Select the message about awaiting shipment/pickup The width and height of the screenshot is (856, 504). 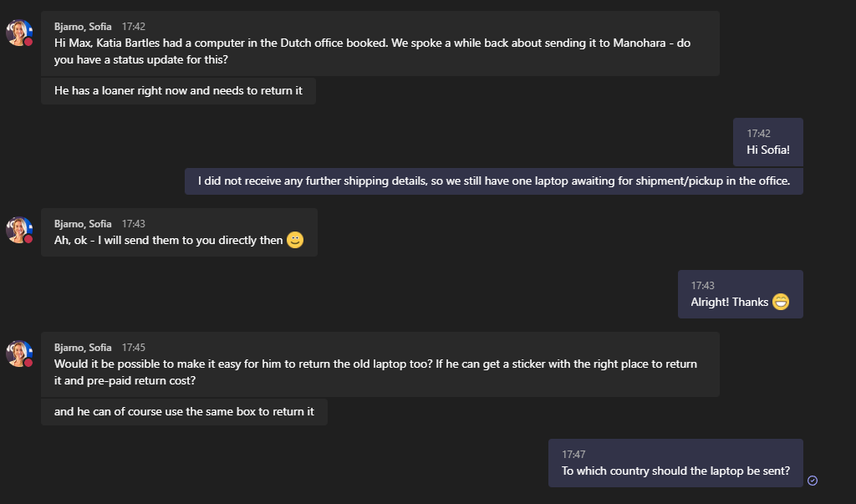click(x=493, y=181)
